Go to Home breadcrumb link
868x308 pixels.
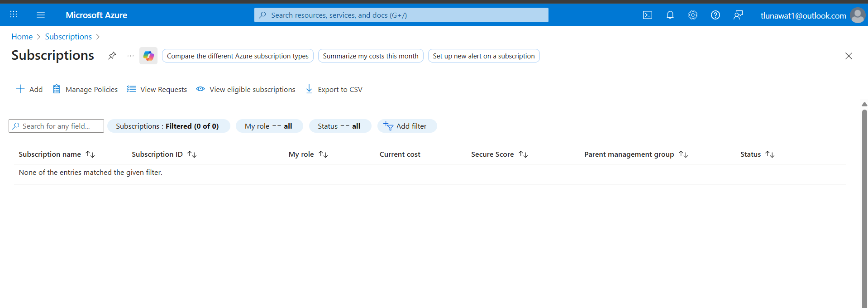coord(22,37)
